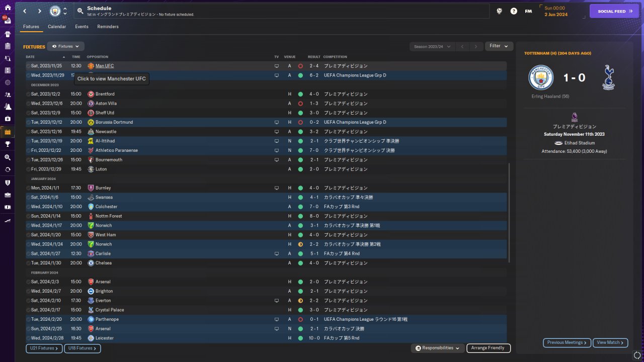Click the U18 Fixtures button
This screenshot has height=362, width=644.
pyautogui.click(x=83, y=348)
